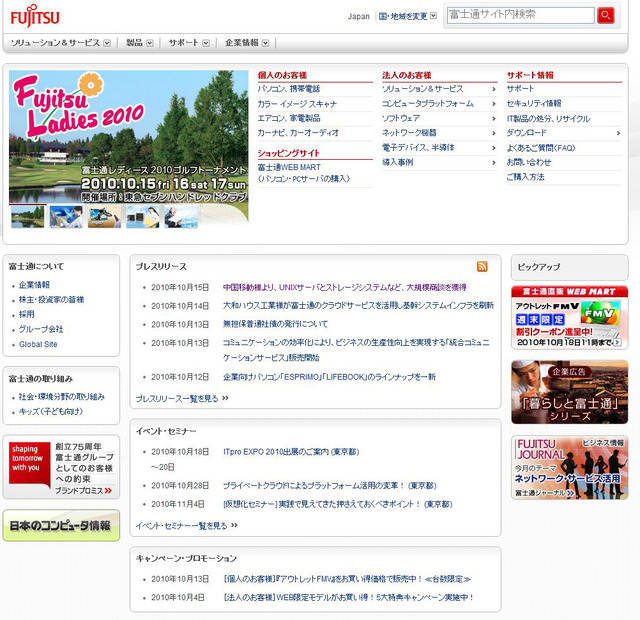Viewport: 640px width, 620px height.
Task: Open よくあるご質問(FAQ) link
Action: pos(541,148)
